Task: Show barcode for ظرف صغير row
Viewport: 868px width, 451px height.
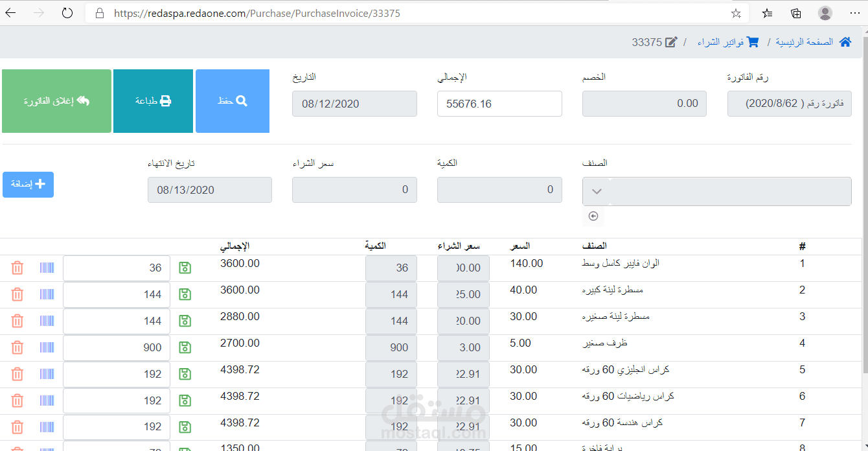Action: coord(47,347)
